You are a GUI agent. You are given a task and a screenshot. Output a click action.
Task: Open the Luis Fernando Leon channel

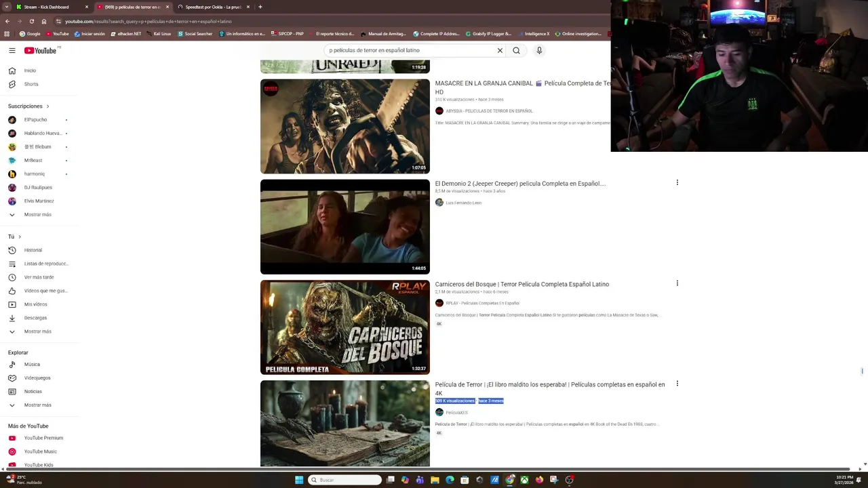pos(463,203)
